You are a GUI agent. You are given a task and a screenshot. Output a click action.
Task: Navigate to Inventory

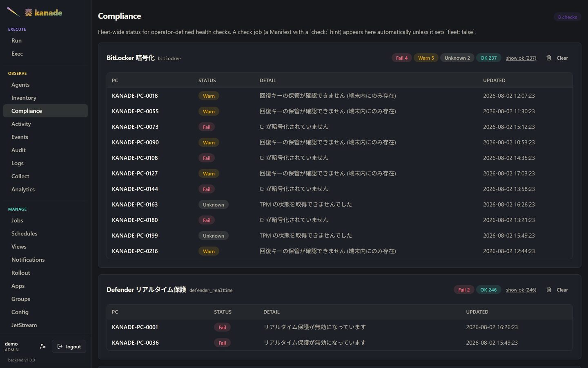click(45, 98)
